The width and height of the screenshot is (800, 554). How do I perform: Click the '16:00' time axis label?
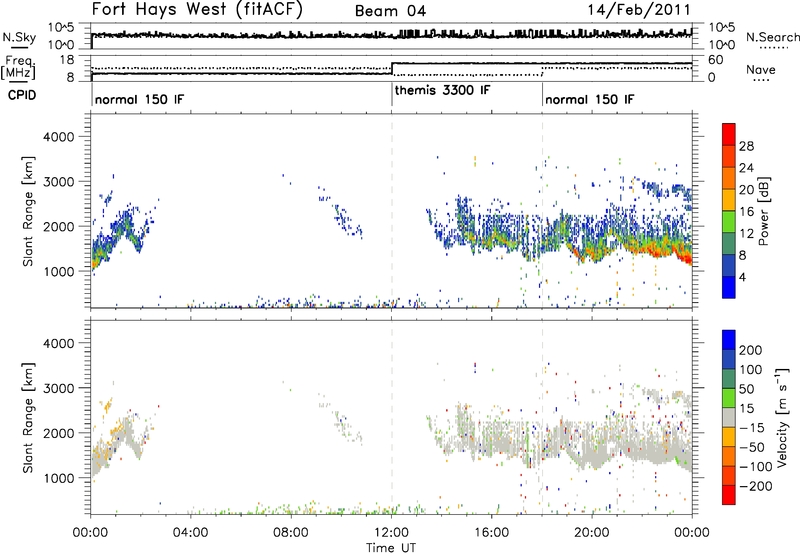(x=491, y=533)
